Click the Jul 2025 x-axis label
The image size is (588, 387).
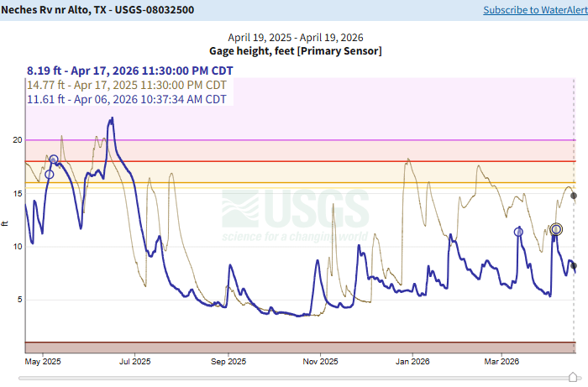[135, 362]
